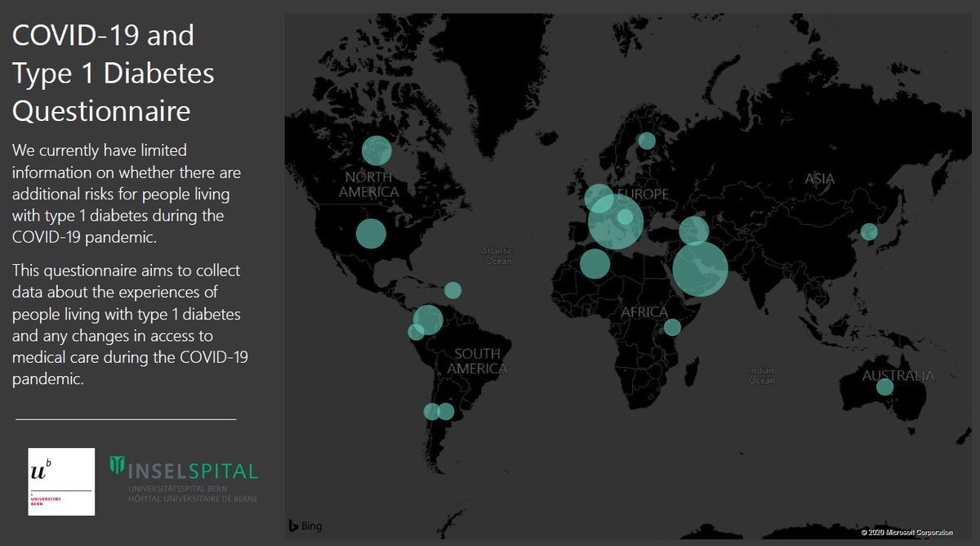
Task: Select the bubble over the United Kingdom
Action: pyautogui.click(x=599, y=198)
